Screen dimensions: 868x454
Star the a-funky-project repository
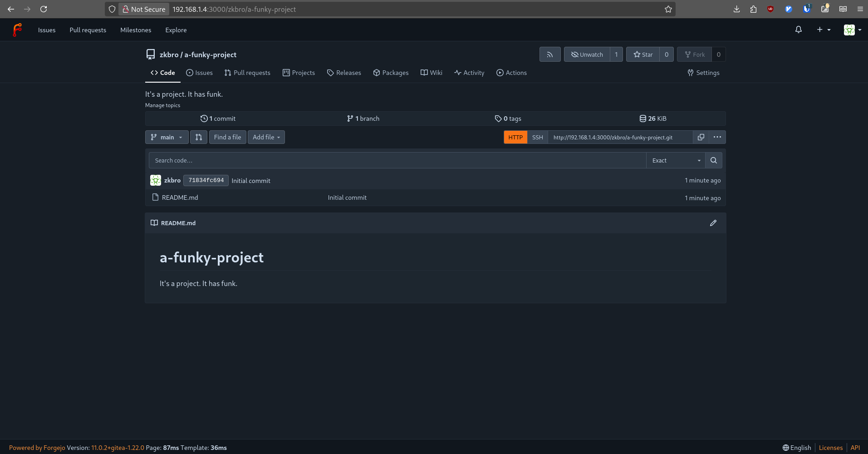643,54
